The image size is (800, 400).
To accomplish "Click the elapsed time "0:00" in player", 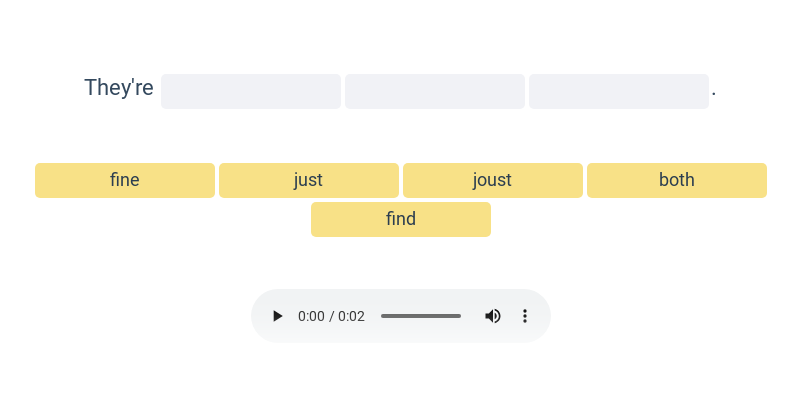I will pyautogui.click(x=311, y=316).
